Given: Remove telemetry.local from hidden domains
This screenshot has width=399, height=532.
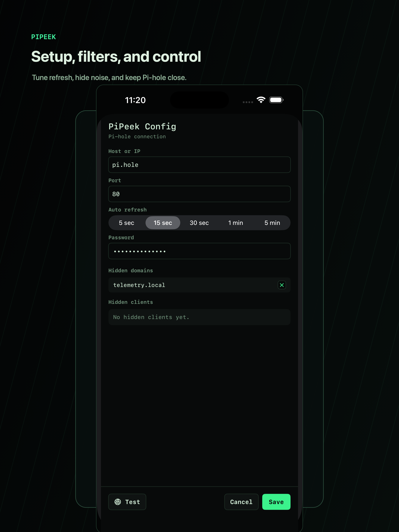Looking at the screenshot, I should (x=282, y=285).
